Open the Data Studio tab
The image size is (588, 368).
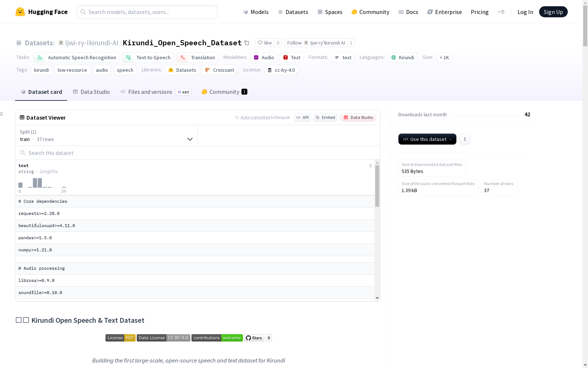pyautogui.click(x=92, y=92)
